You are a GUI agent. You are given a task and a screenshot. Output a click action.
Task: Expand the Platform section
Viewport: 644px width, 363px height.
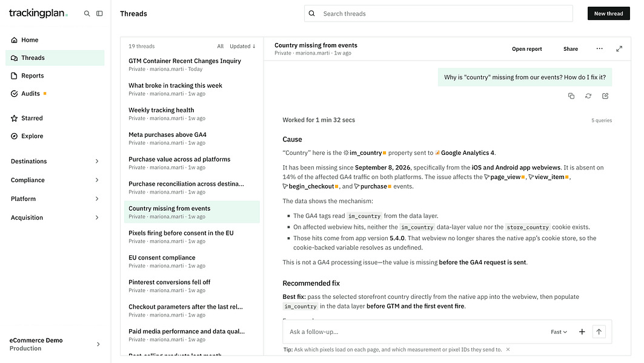(x=55, y=199)
